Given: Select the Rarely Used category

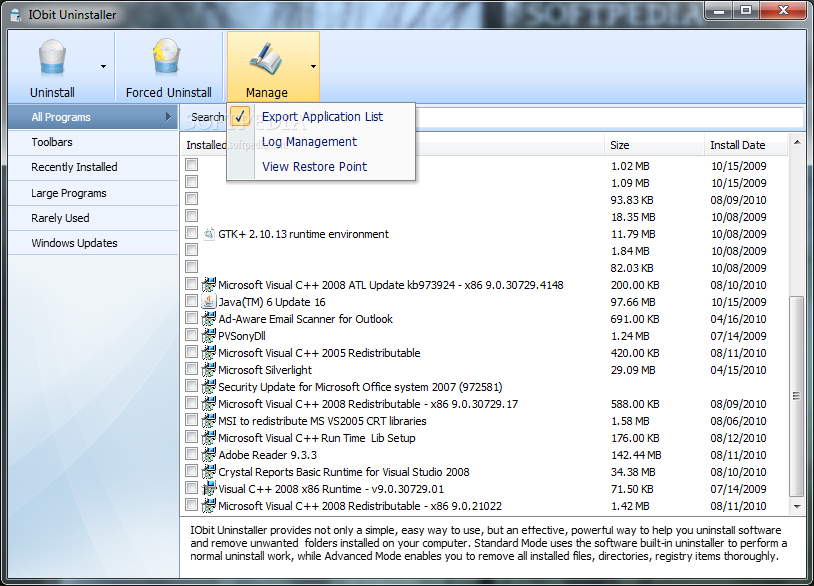Looking at the screenshot, I should [93, 218].
